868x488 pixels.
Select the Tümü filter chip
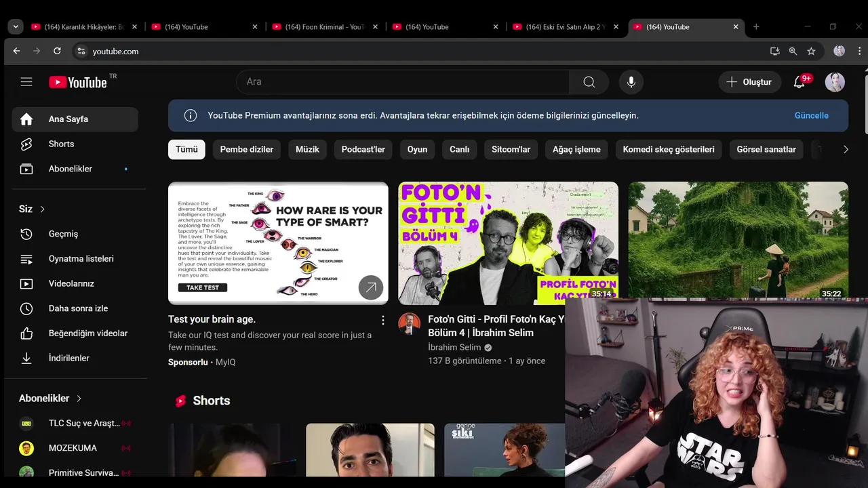coord(186,149)
